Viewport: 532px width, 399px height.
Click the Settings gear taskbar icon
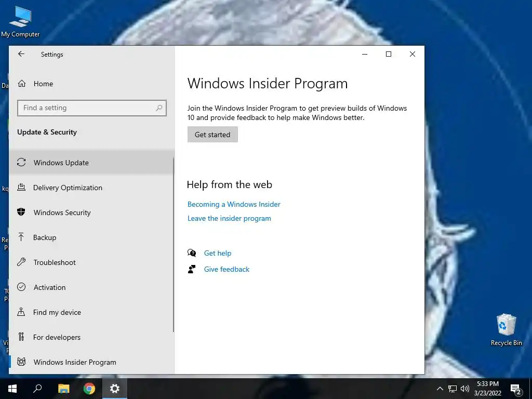coord(115,389)
